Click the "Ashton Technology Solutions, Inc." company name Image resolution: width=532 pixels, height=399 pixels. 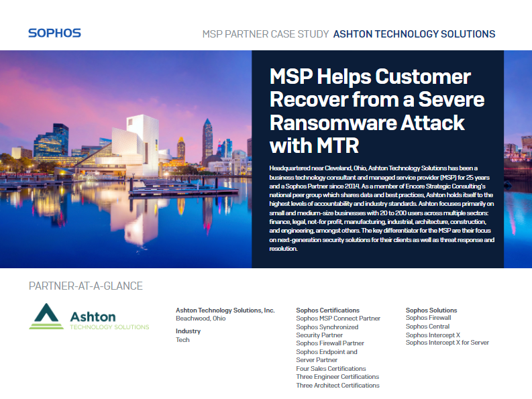pos(225,310)
